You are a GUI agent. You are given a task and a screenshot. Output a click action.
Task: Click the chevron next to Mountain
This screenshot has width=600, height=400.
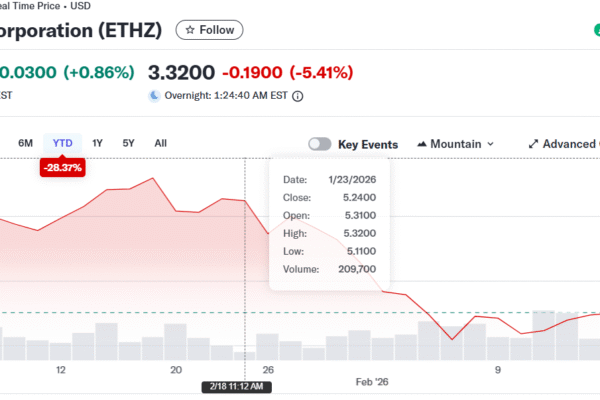click(x=490, y=144)
